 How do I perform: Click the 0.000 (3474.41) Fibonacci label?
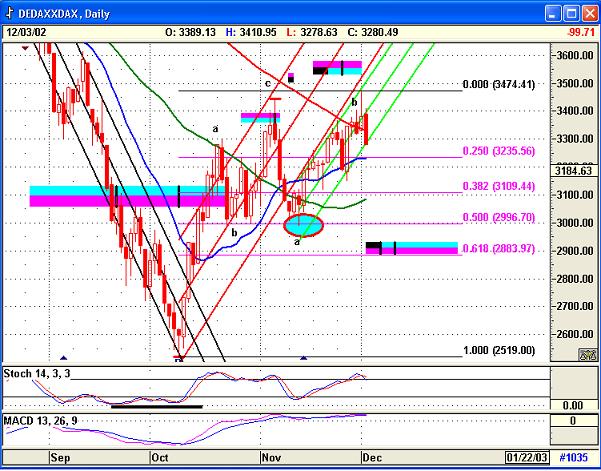pos(499,84)
